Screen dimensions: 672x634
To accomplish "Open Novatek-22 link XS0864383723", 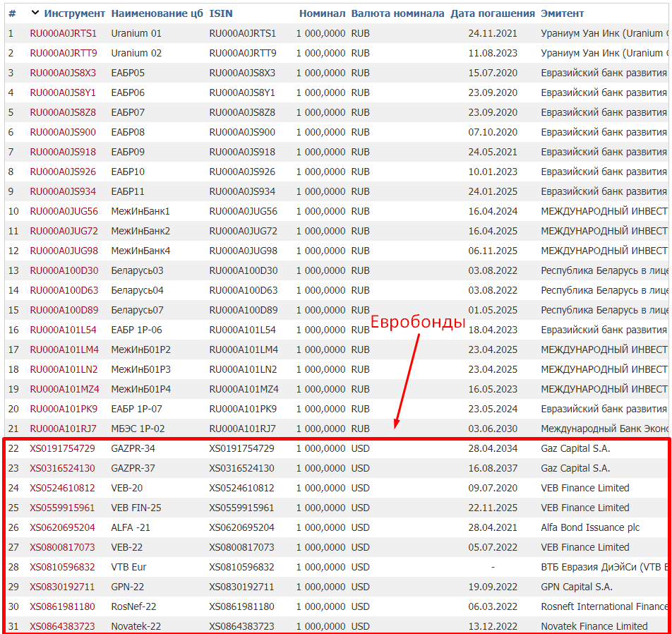I will pyautogui.click(x=62, y=626).
